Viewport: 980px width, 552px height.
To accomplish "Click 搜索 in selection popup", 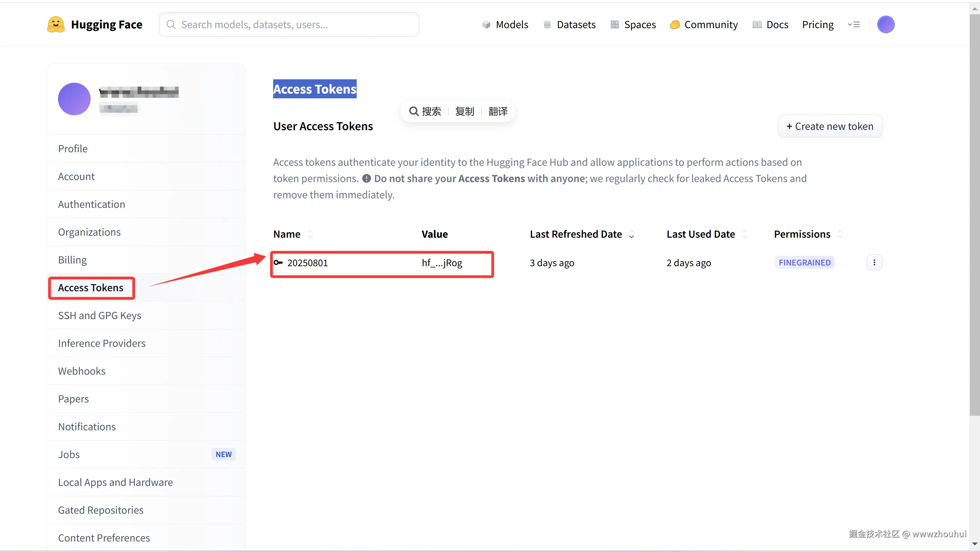I will tap(425, 112).
